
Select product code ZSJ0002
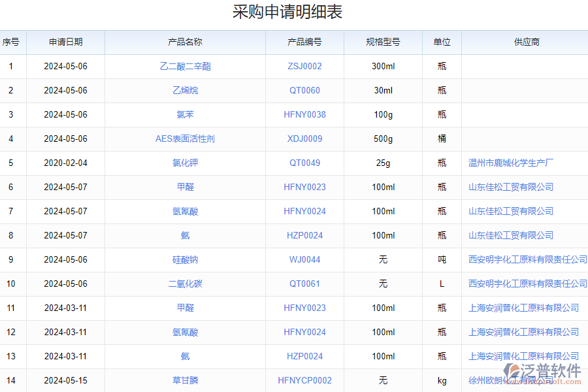click(304, 66)
